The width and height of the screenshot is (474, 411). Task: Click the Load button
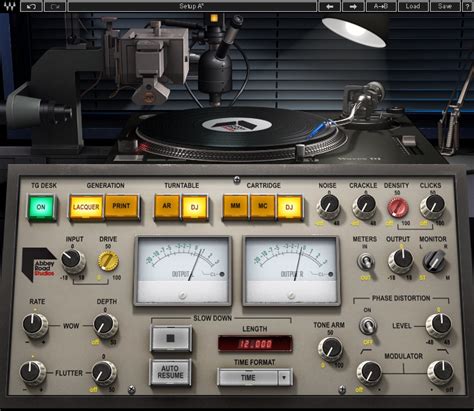pyautogui.click(x=413, y=6)
